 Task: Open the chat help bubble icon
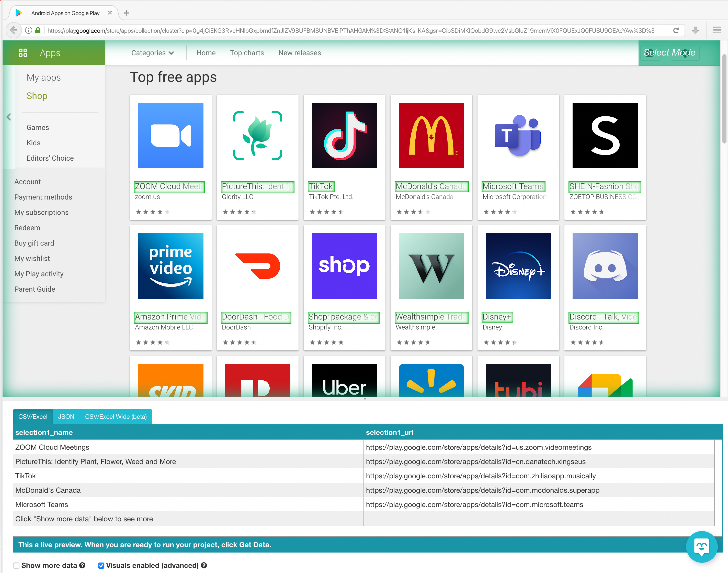701,547
